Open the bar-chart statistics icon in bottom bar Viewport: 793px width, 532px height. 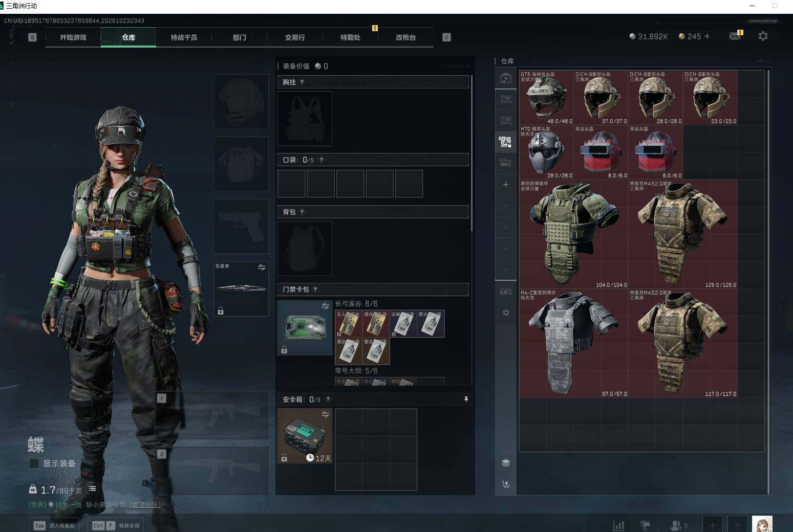(x=618, y=525)
